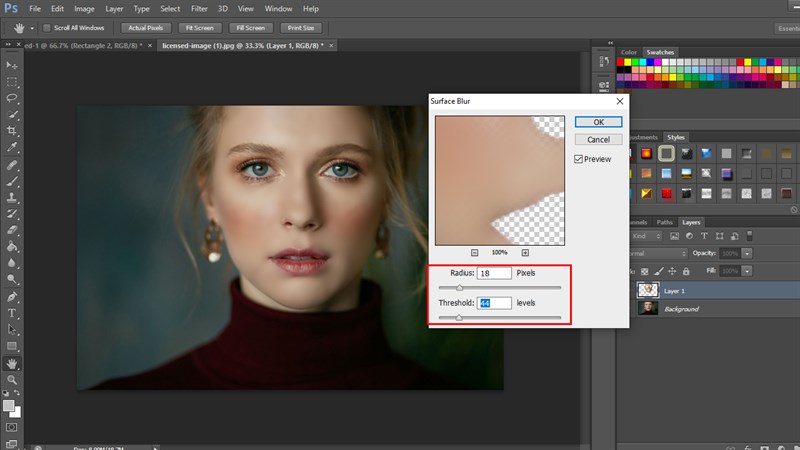Screen dimensions: 800x450
Task: Open the File menu
Action: (35, 9)
